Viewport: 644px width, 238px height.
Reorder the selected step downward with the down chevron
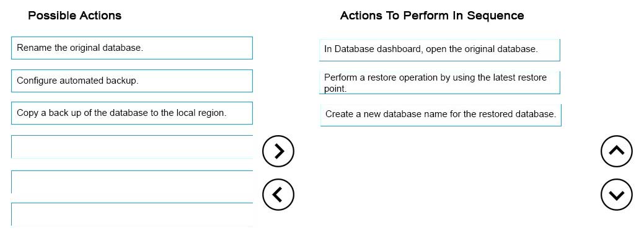click(617, 195)
